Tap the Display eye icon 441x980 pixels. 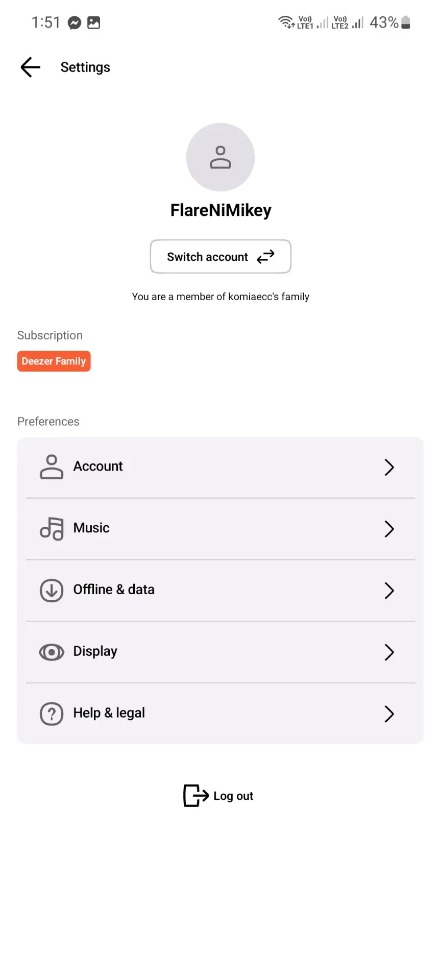[x=52, y=652]
